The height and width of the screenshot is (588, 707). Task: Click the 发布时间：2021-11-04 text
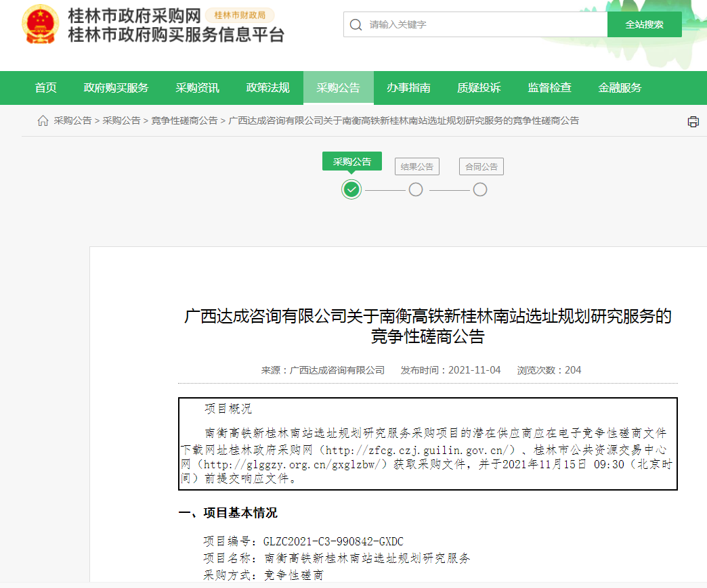pyautogui.click(x=451, y=370)
